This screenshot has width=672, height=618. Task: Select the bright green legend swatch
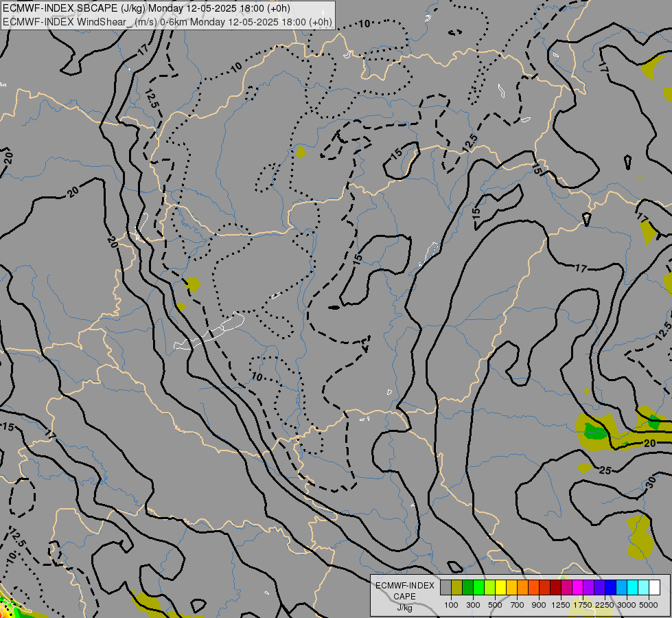pyautogui.click(x=478, y=588)
